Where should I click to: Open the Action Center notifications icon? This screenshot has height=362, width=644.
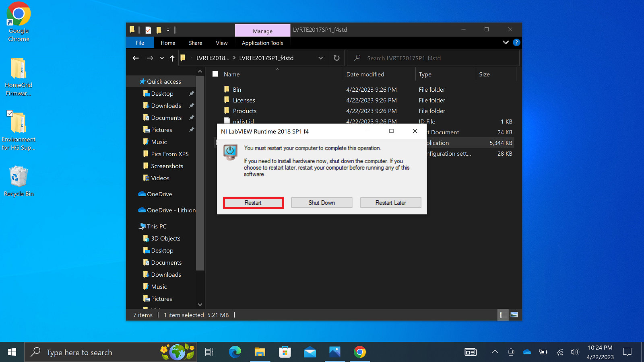pyautogui.click(x=627, y=352)
